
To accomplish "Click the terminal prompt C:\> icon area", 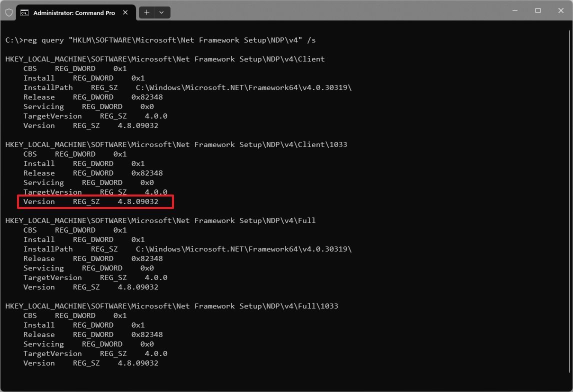I will pos(12,39).
